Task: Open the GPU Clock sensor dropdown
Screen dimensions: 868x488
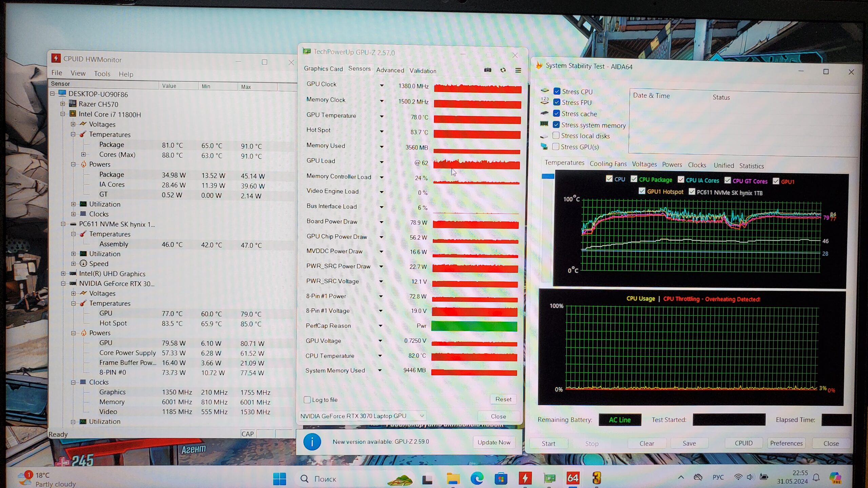Action: point(382,85)
